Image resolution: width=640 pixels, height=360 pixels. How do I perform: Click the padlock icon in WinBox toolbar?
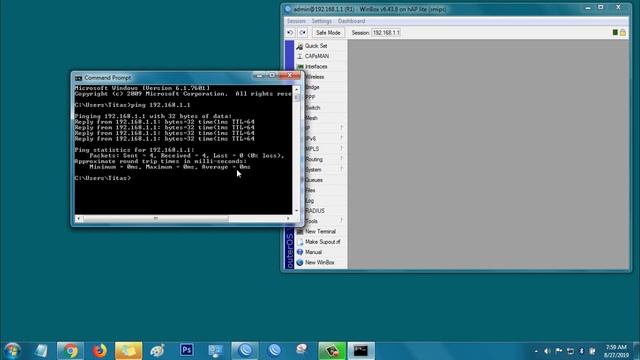click(623, 33)
